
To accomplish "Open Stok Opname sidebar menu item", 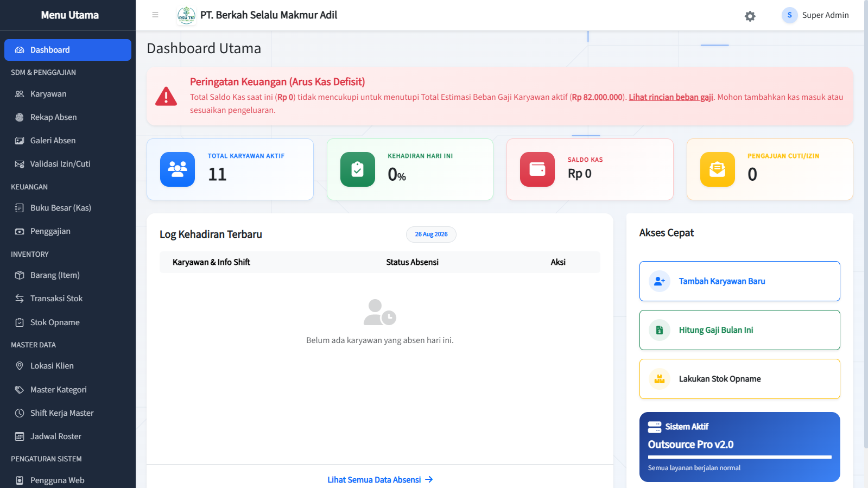I will [x=68, y=322].
